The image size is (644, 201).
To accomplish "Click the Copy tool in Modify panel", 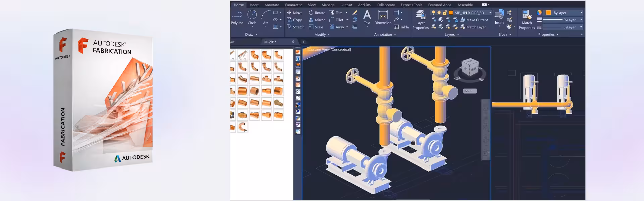I will (294, 20).
